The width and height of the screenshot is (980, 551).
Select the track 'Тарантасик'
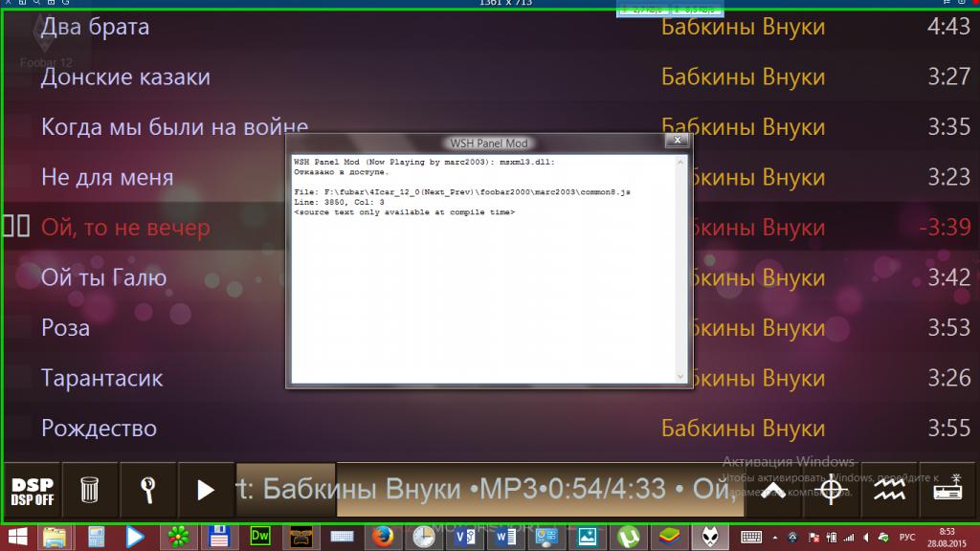click(101, 378)
